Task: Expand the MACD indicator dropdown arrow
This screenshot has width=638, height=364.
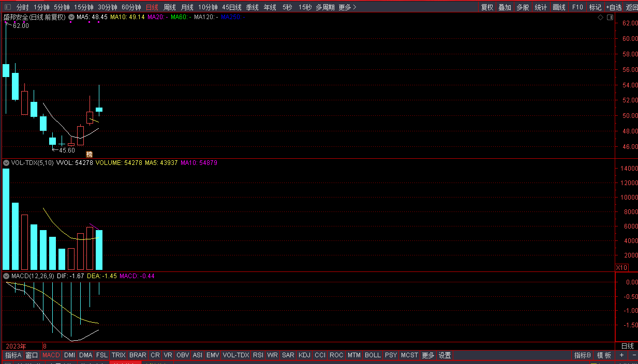Action: [6, 276]
